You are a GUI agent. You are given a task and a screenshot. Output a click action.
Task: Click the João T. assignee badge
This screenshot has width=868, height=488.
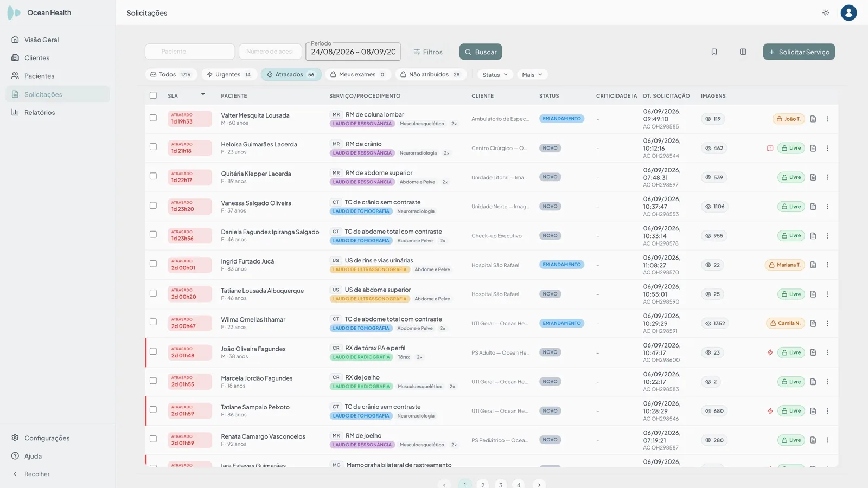[x=788, y=119]
